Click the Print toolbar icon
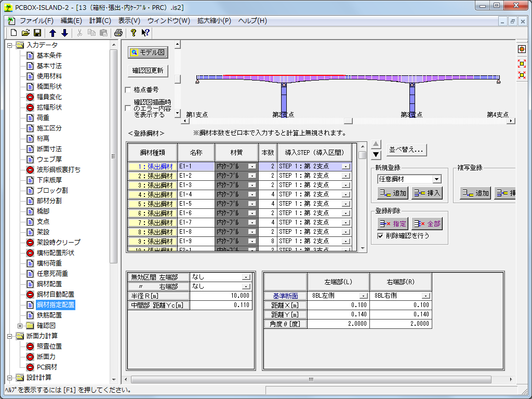The width and height of the screenshot is (532, 399). (118, 33)
